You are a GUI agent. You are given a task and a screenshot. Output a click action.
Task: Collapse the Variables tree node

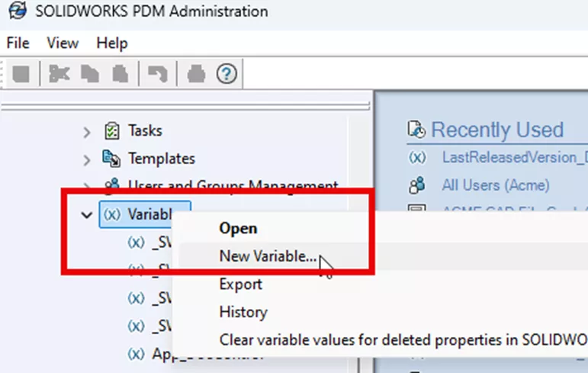[x=87, y=215]
